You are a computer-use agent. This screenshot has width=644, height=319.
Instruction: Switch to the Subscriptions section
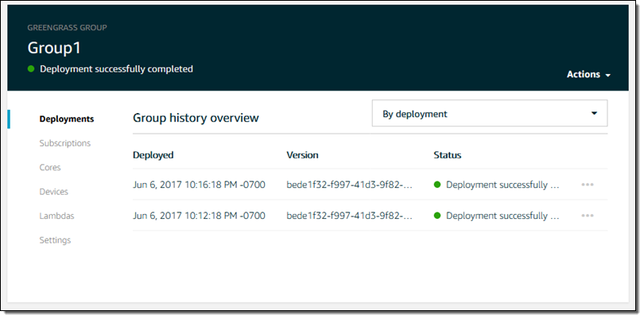click(64, 143)
